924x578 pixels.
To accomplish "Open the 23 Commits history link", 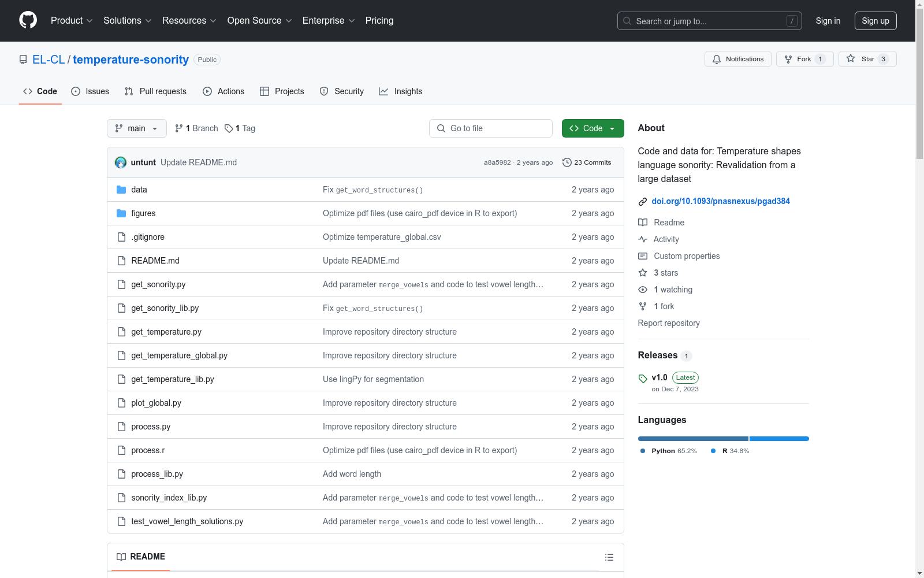I will coord(587,162).
